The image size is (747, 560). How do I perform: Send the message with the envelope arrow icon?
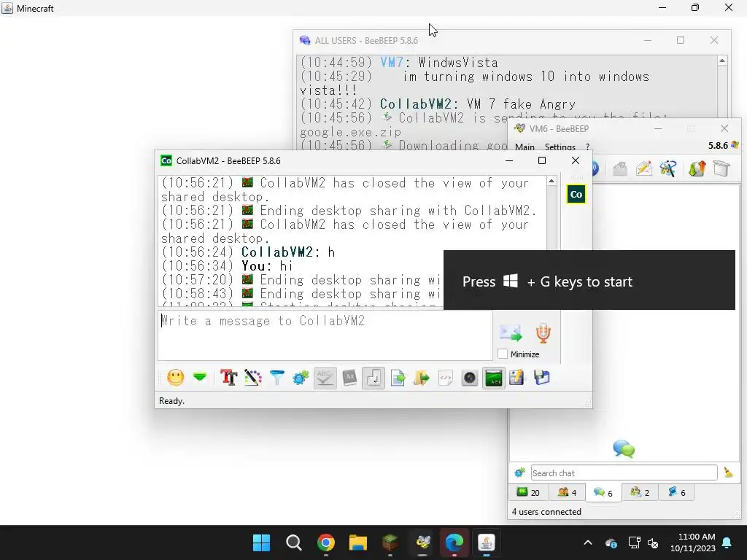click(510, 332)
